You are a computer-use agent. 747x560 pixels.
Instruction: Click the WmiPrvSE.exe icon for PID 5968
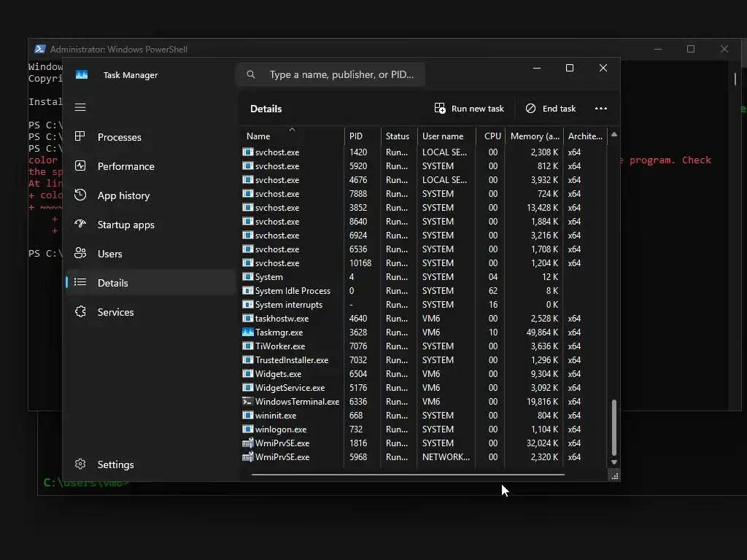click(x=248, y=456)
